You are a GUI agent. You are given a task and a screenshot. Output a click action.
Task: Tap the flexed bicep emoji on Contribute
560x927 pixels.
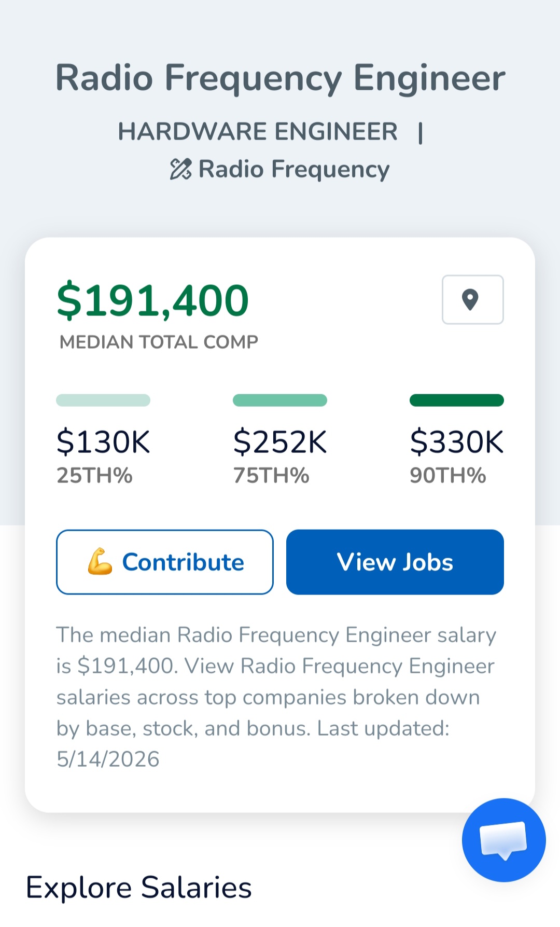point(100,562)
